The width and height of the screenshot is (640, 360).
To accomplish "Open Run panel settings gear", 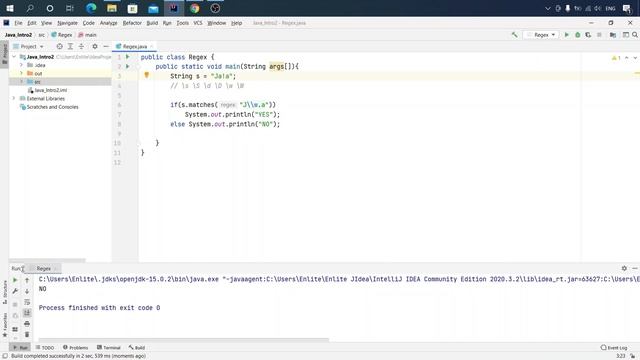I will (x=624, y=268).
